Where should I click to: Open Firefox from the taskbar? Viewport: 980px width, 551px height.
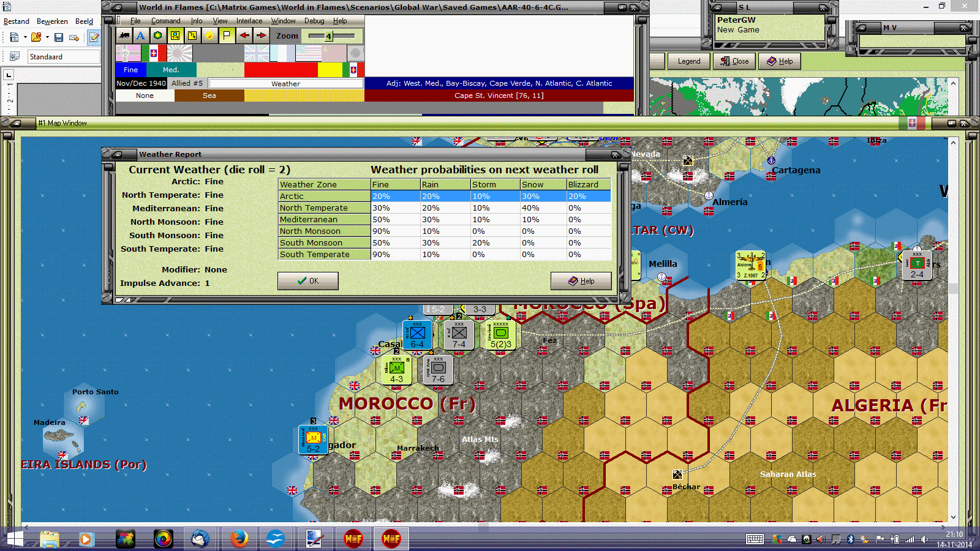239,539
